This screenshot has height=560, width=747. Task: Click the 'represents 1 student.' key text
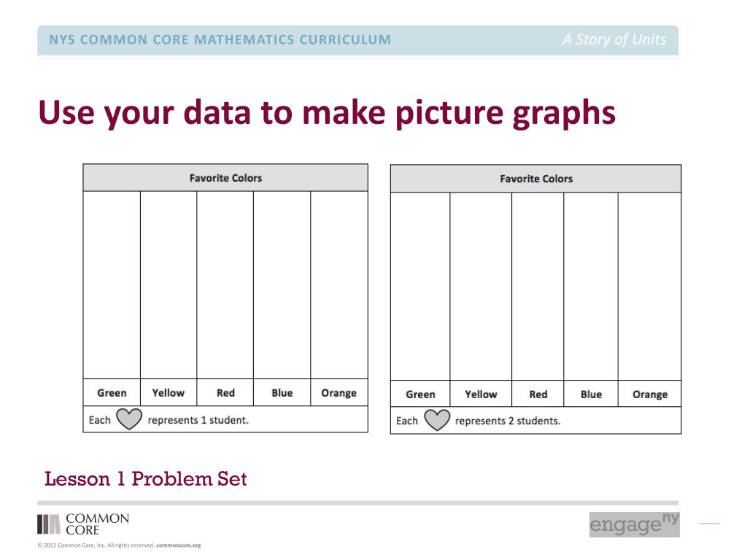tap(198, 420)
